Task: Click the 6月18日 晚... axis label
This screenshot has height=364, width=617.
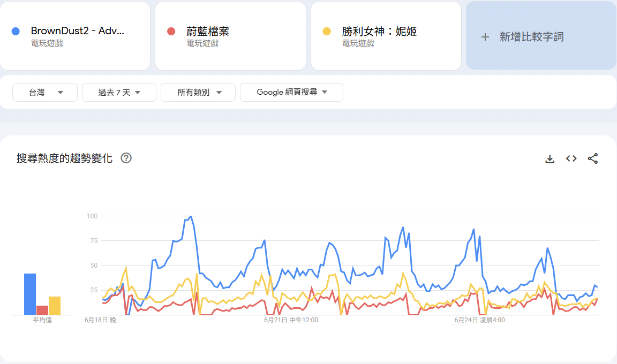Action: [x=102, y=320]
